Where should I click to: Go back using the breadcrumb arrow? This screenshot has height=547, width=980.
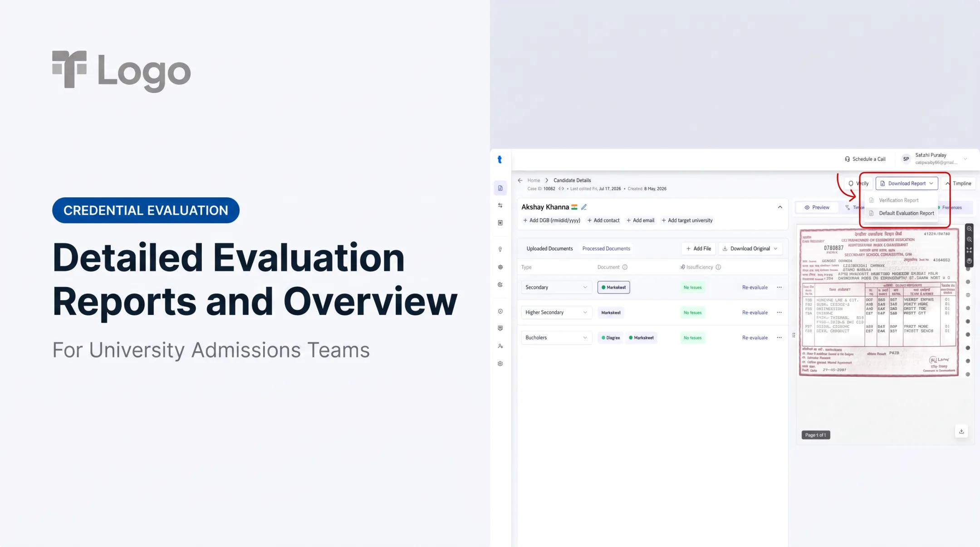pos(520,180)
